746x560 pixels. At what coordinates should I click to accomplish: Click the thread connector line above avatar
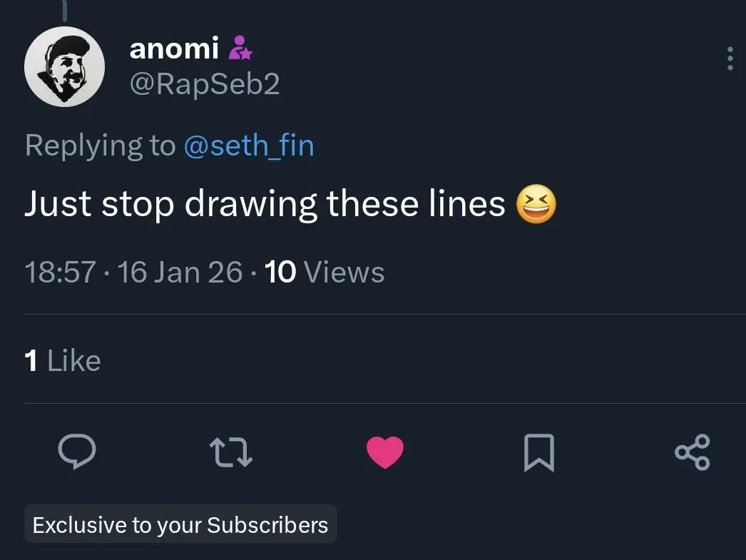[65, 10]
